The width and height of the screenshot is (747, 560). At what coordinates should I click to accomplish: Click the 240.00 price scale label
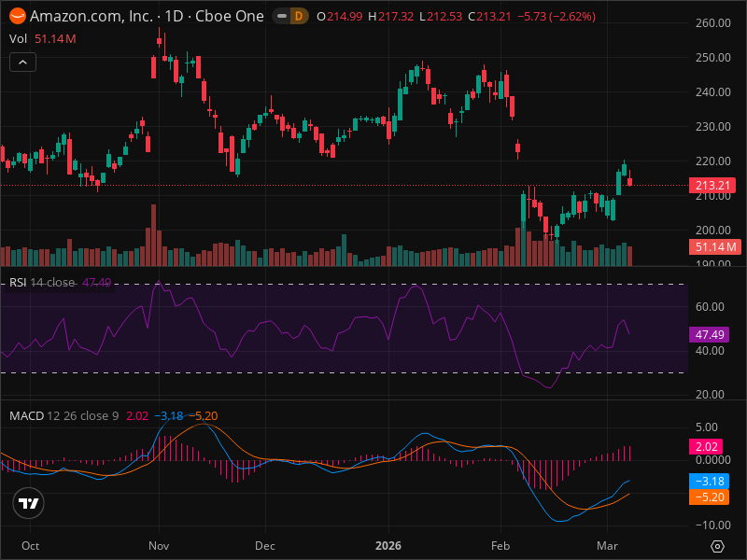[713, 91]
